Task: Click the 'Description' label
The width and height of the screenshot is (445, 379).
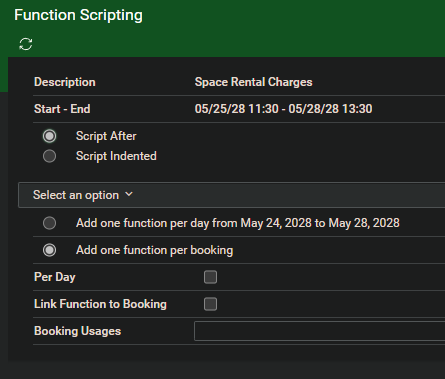Action: tap(65, 82)
